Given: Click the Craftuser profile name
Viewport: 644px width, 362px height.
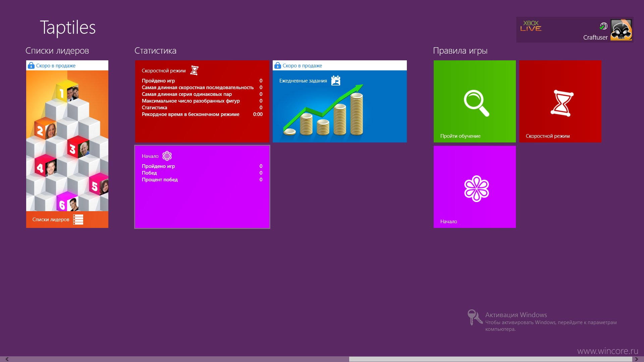Looking at the screenshot, I should 595,37.
